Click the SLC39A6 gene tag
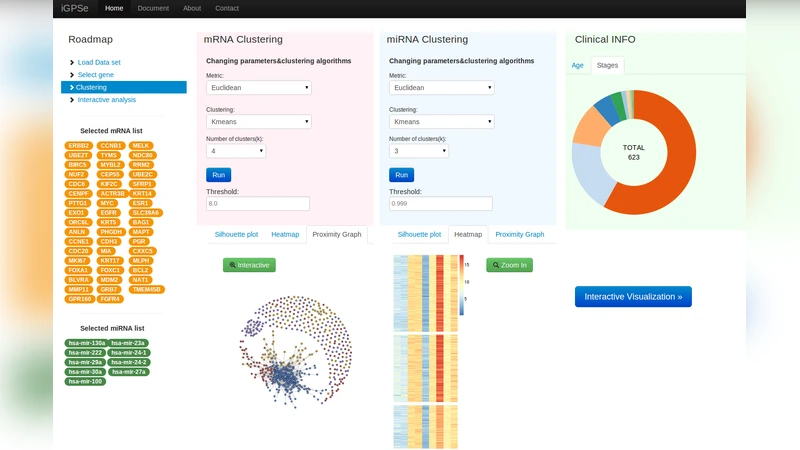The width and height of the screenshot is (800, 450). [146, 213]
